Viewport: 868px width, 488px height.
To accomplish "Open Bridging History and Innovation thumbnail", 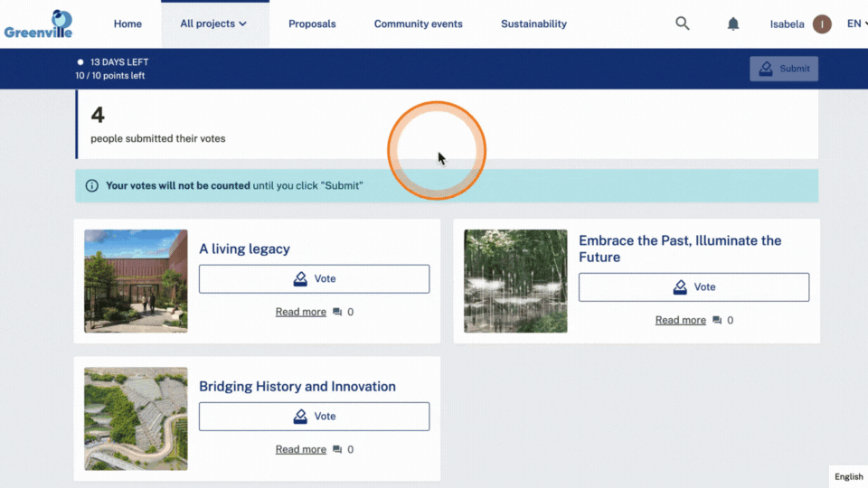I will pyautogui.click(x=136, y=418).
